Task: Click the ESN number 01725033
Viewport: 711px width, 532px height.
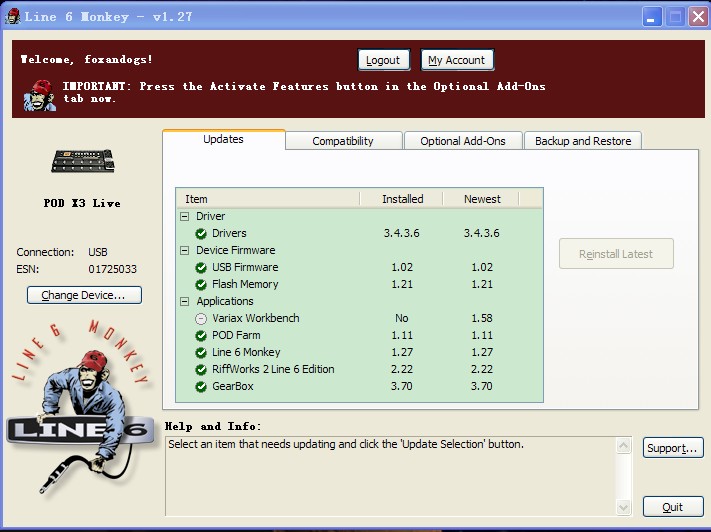Action: click(112, 269)
